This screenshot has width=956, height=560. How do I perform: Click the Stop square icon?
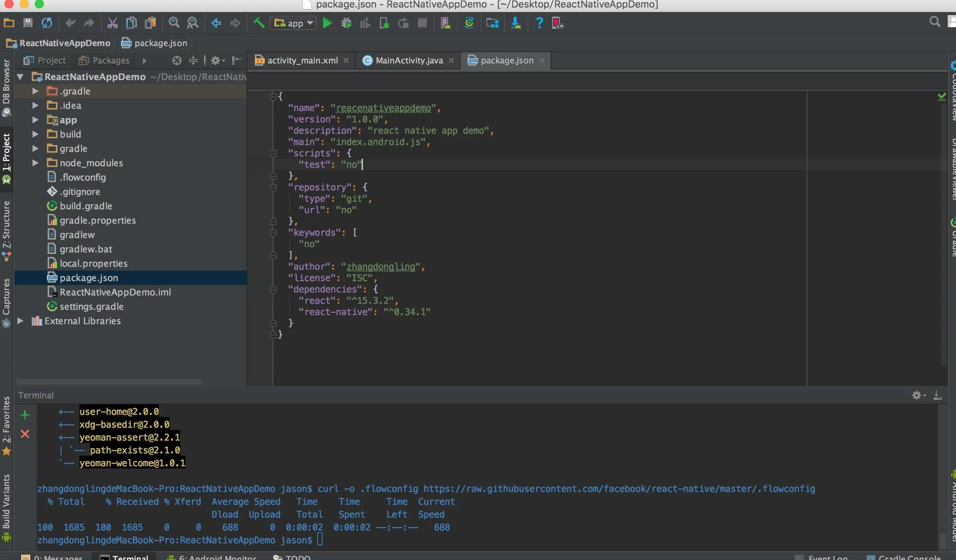[422, 23]
